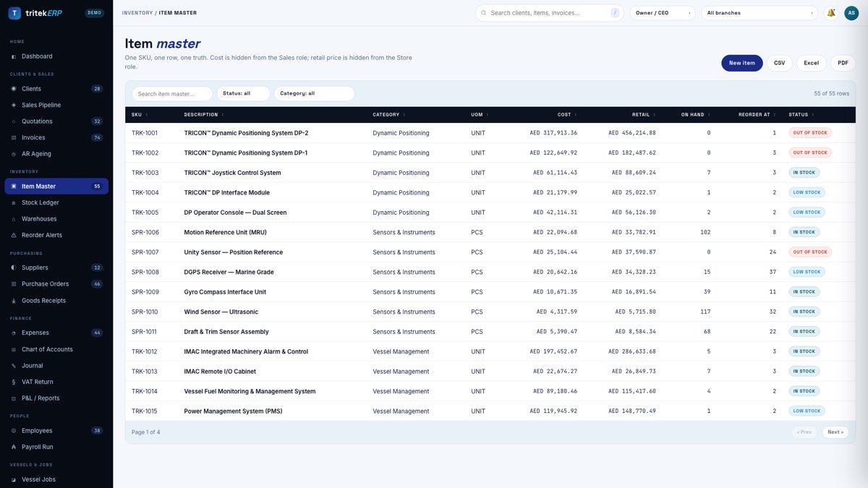The image size is (868, 488).
Task: Sort the table by SKU column
Action: [140, 115]
